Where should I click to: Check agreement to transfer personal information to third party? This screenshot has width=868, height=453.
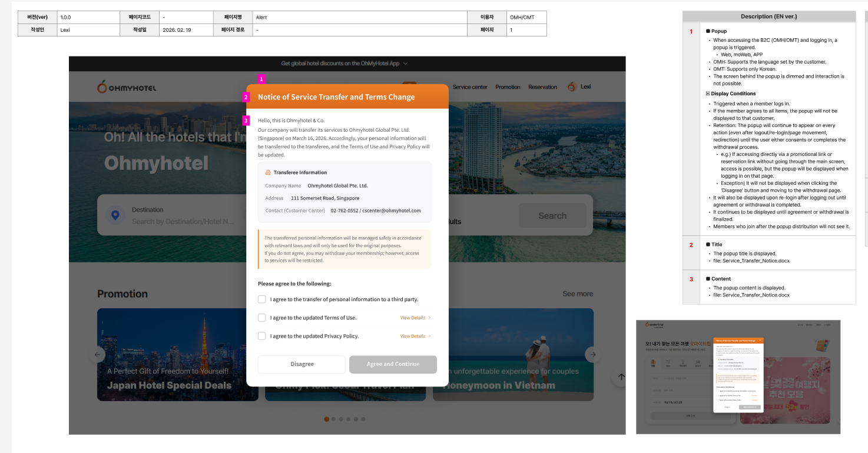[x=262, y=299]
